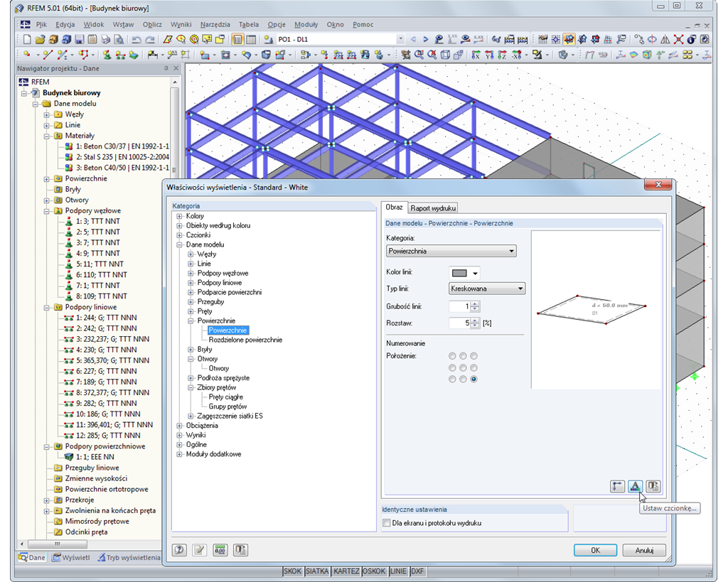Toggle KARTEZ in status bar
This screenshot has width=728, height=582.
pyautogui.click(x=346, y=571)
